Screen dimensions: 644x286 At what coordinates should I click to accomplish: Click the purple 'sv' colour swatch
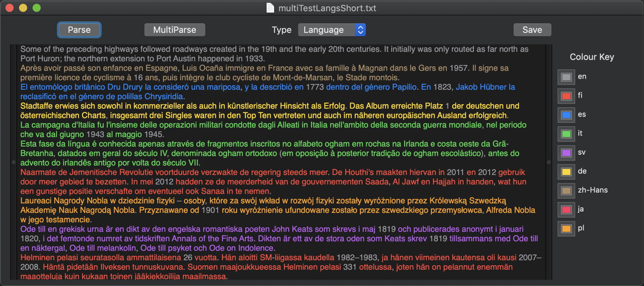pyautogui.click(x=566, y=153)
